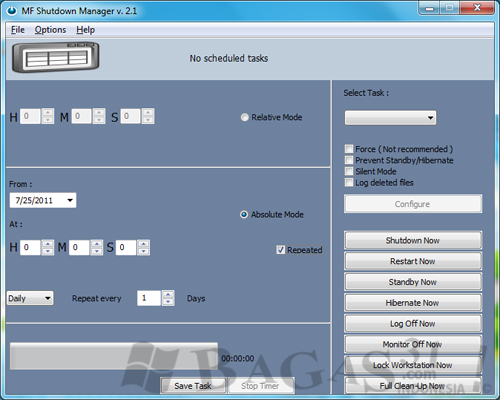Screen dimensions: 500x400
Task: Click the Absolute Mode minutes field
Action: pyautogui.click(x=79, y=247)
